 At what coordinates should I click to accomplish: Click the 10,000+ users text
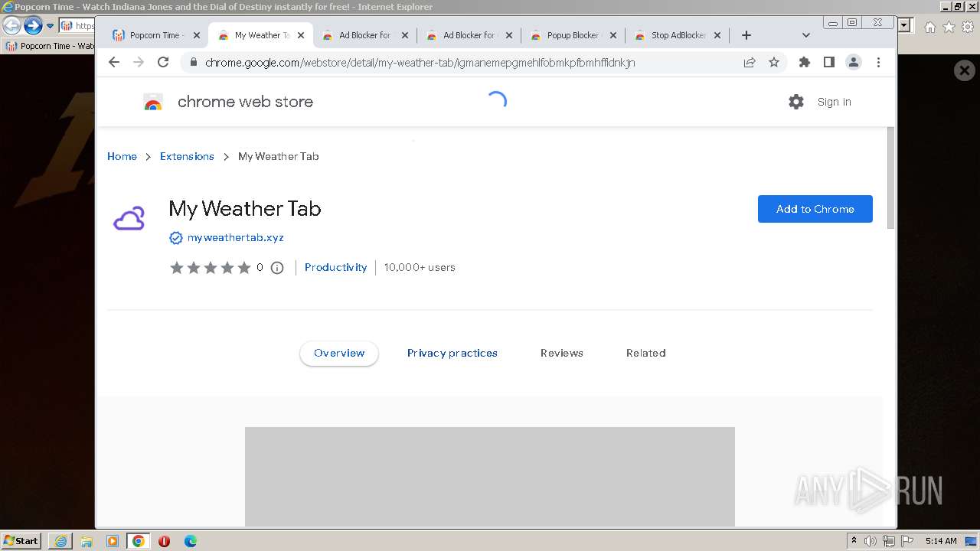(420, 267)
